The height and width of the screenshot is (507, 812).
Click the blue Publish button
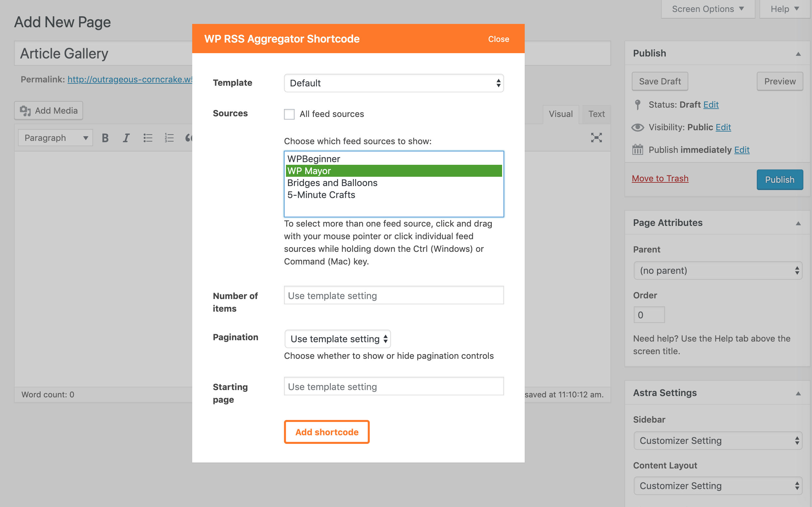[780, 180]
